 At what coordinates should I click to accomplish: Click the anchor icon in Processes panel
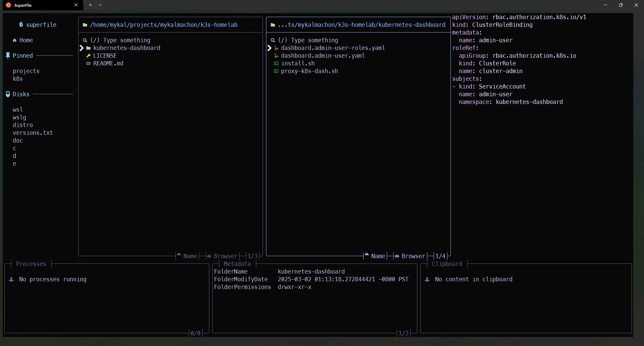tap(11, 279)
